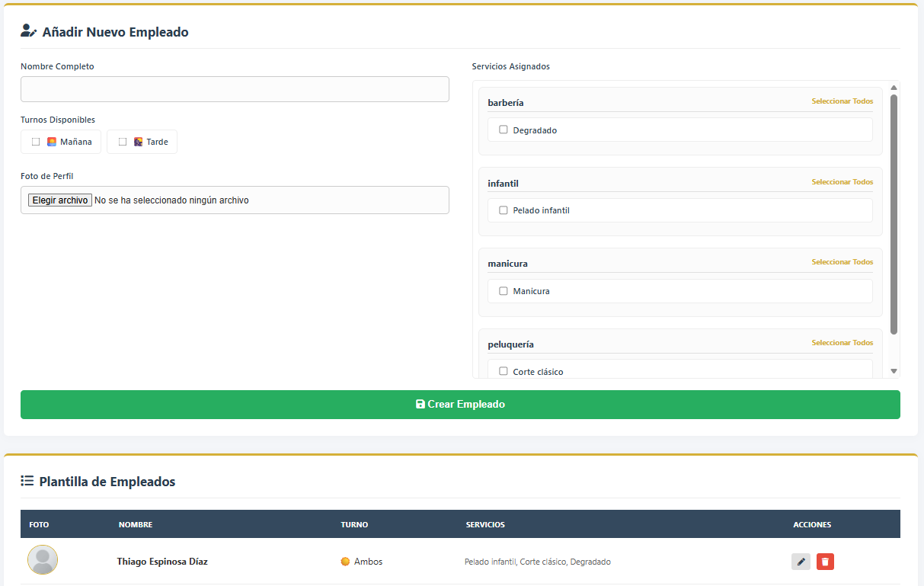924x586 pixels.
Task: Click the Nombre Completo text field
Action: (235, 89)
